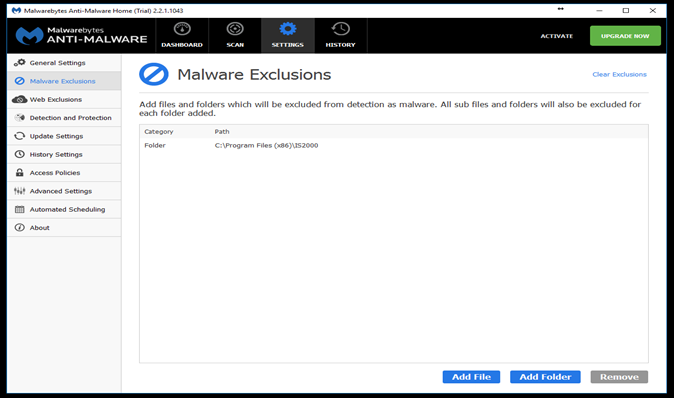The image size is (674, 398).
Task: Open the About page
Action: 40,227
